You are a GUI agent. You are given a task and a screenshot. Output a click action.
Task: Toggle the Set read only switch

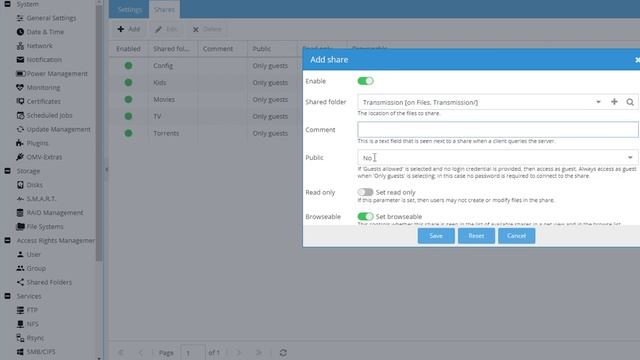point(365,192)
